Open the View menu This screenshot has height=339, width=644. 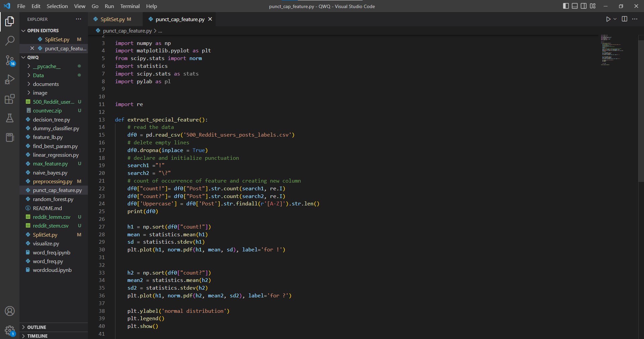click(80, 6)
